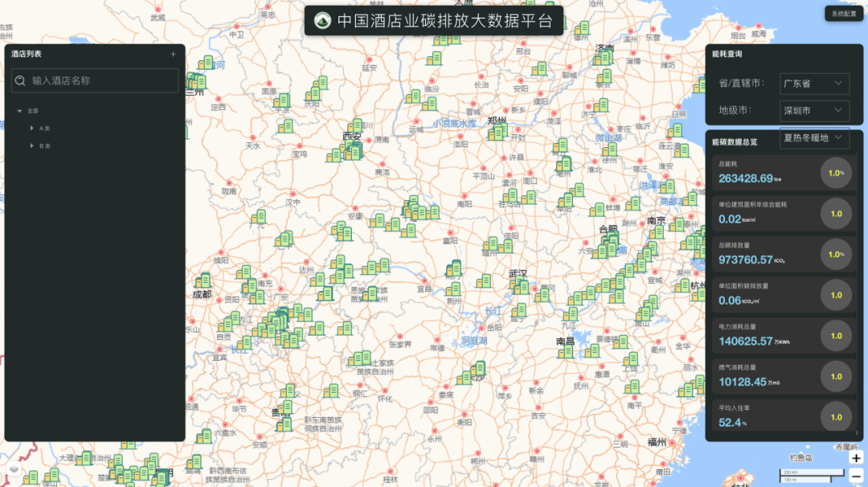This screenshot has height=487, width=868.
Task: Collapse the 全部 tree node
Action: [20, 111]
